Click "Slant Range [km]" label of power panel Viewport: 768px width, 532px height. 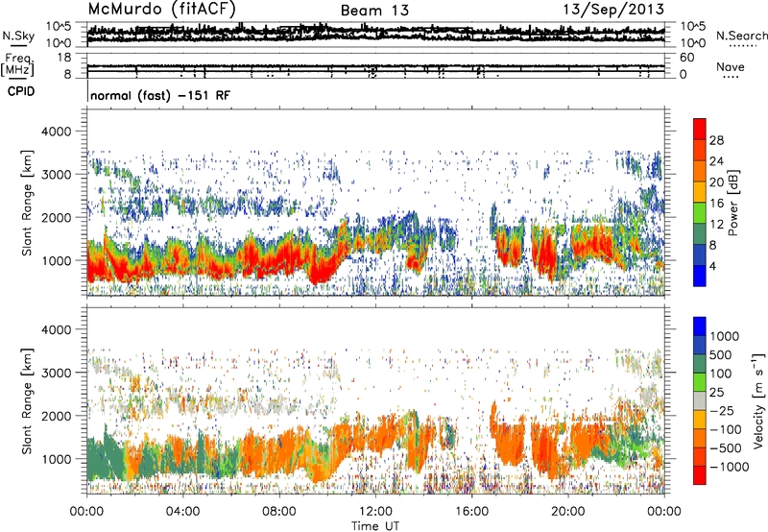pyautogui.click(x=27, y=203)
